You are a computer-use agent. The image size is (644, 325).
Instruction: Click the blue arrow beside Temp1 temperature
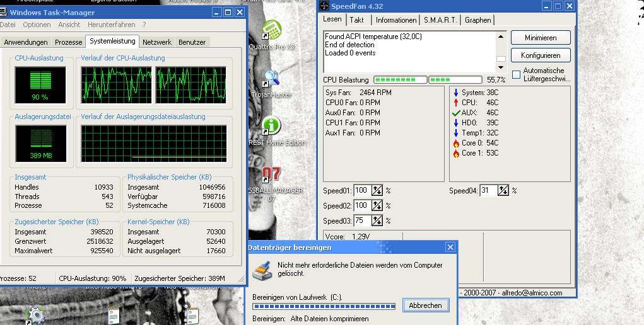[456, 133]
